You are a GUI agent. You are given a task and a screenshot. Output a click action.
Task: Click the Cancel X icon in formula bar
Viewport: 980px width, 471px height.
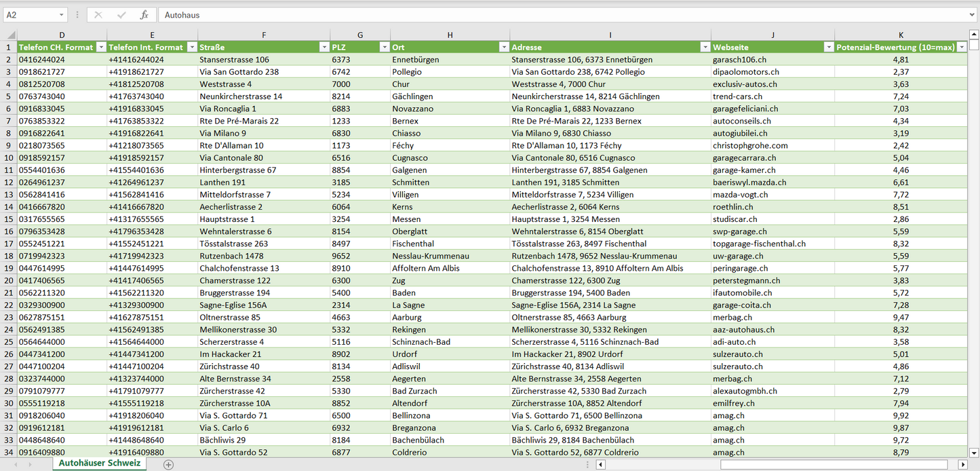click(98, 15)
